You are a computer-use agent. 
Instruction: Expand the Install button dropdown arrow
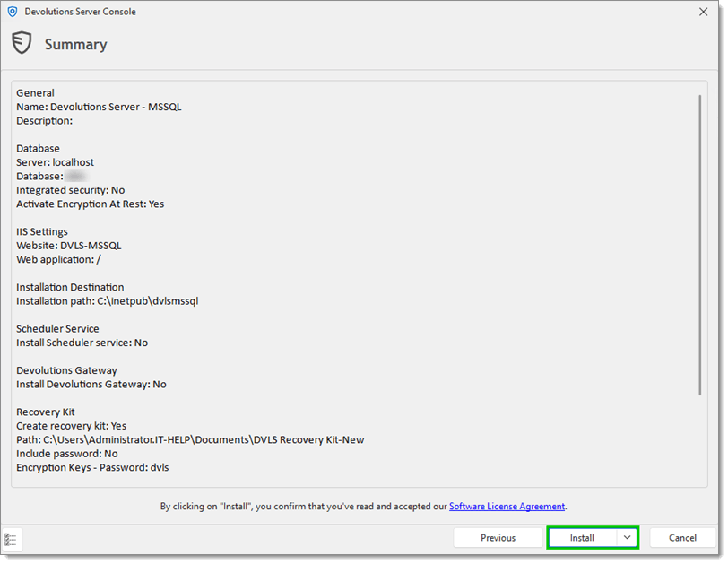627,538
